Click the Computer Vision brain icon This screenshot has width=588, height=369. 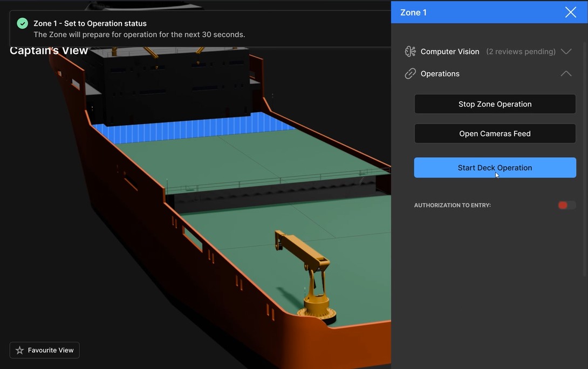point(411,52)
